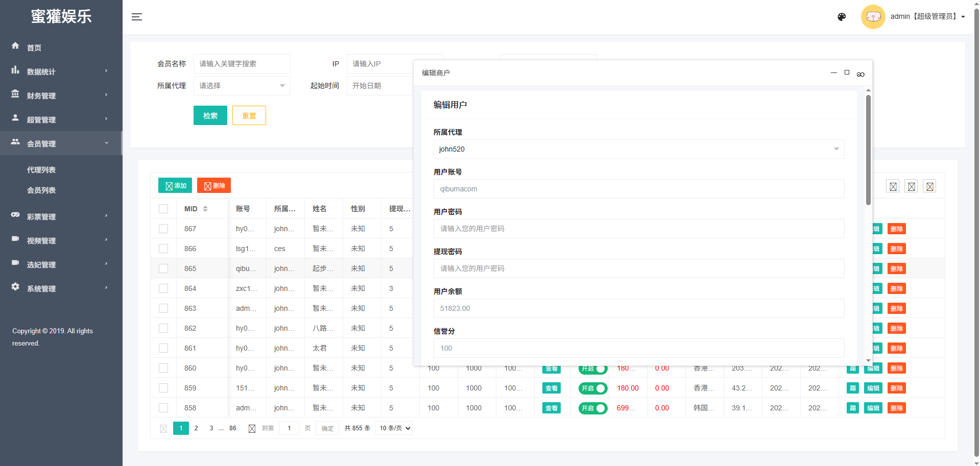Open the 10 条/页 page size dropdown

tap(394, 428)
